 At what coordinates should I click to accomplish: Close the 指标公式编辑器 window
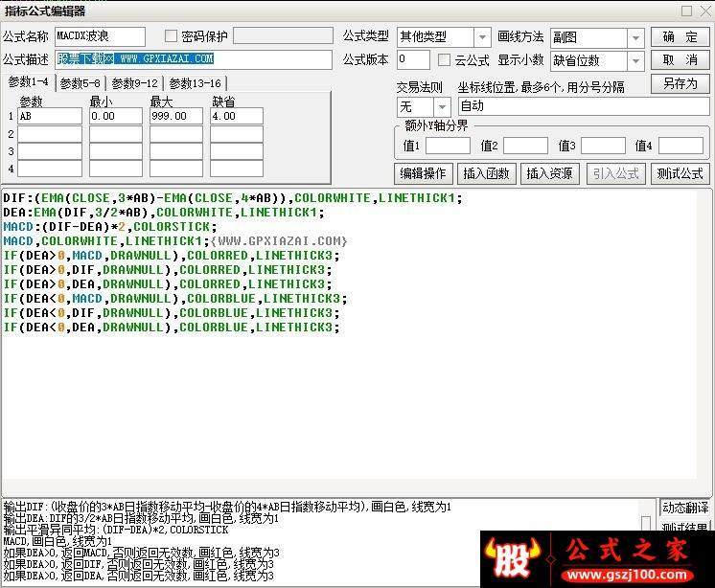(705, 11)
